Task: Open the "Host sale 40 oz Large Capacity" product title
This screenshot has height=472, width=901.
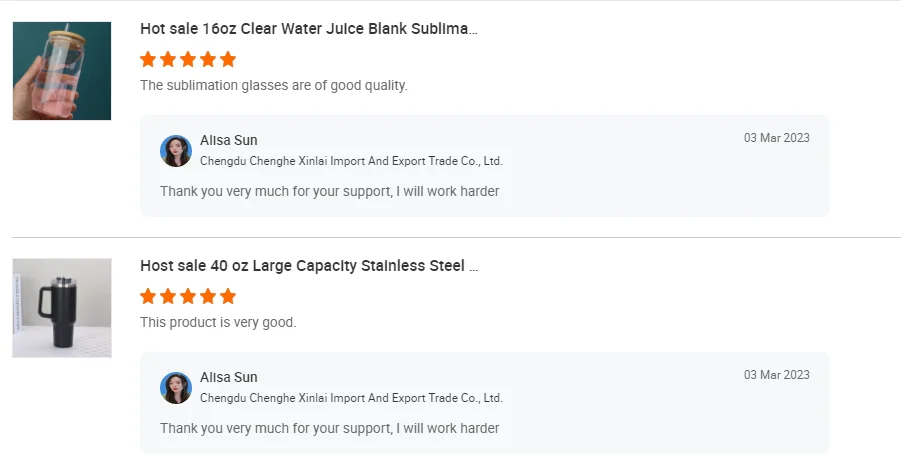Action: click(309, 266)
